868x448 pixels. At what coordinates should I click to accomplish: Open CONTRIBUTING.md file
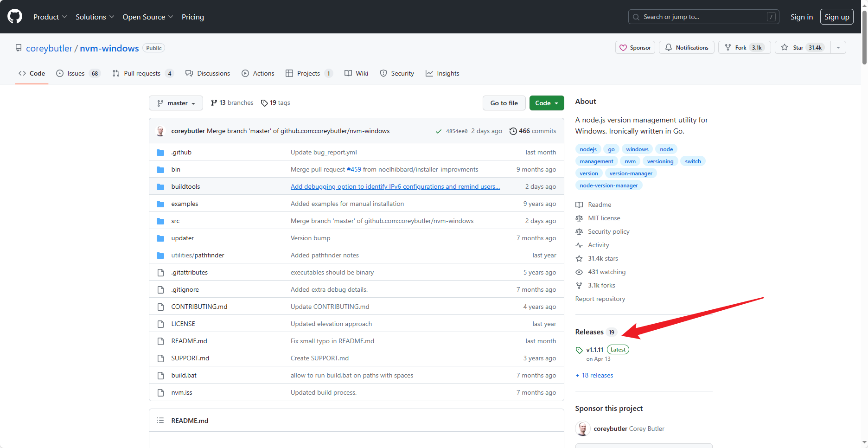tap(199, 307)
